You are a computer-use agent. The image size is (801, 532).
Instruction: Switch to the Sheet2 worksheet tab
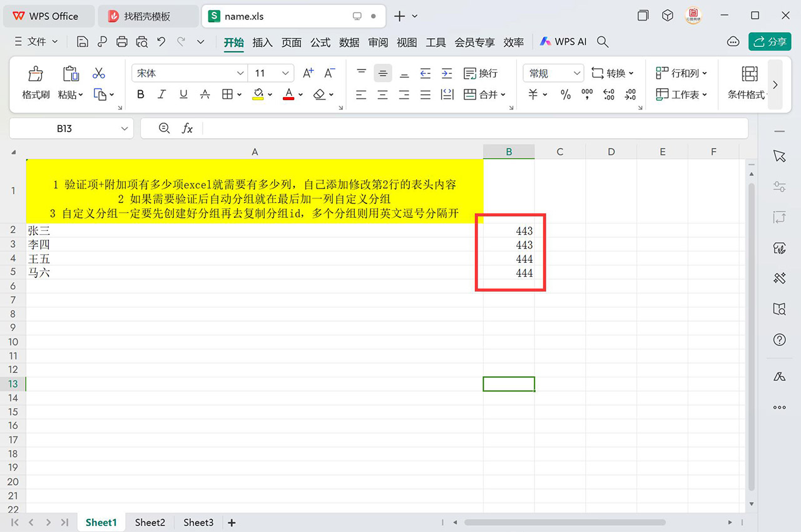coord(150,522)
